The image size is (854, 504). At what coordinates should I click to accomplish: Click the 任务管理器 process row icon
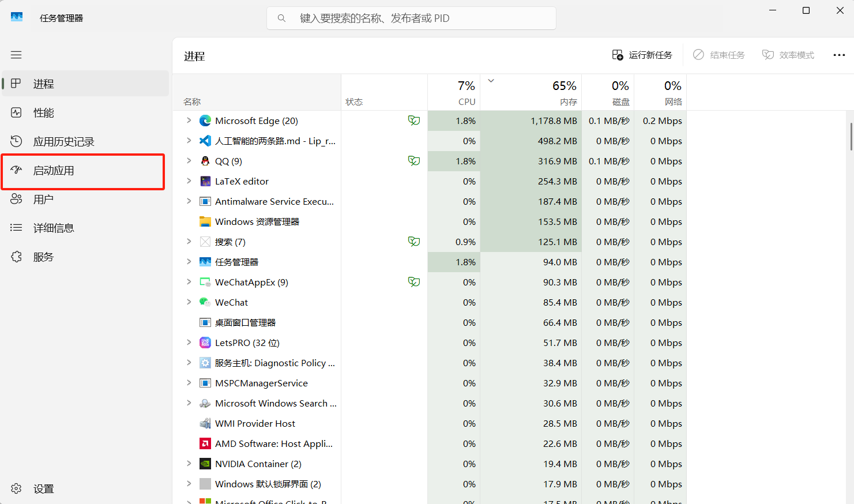205,262
